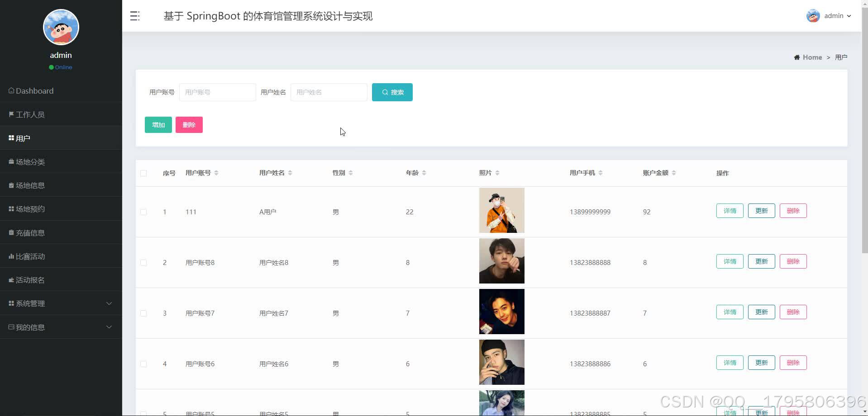Click the icon beside 充值信息
Image resolution: width=868 pixels, height=416 pixels.
(11, 232)
